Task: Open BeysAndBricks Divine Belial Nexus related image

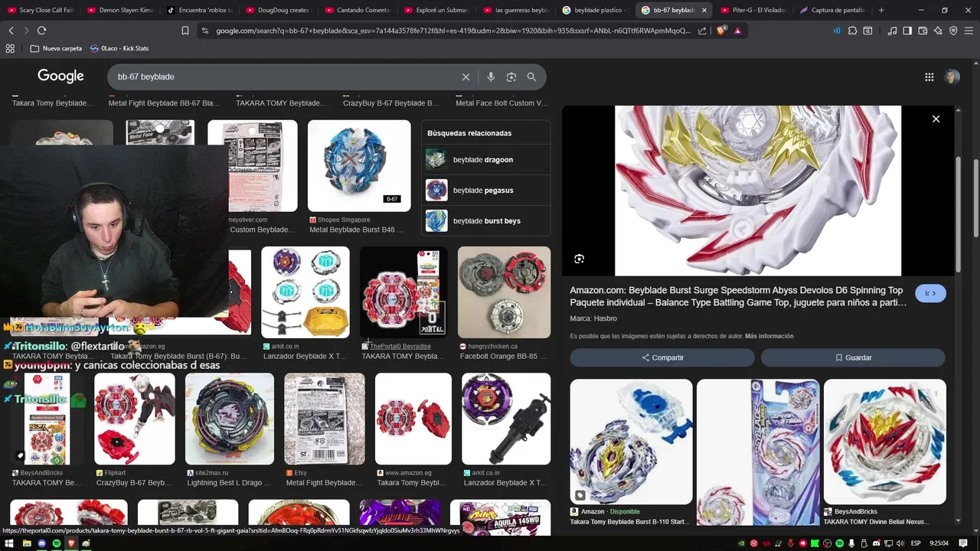Action: pos(885,442)
